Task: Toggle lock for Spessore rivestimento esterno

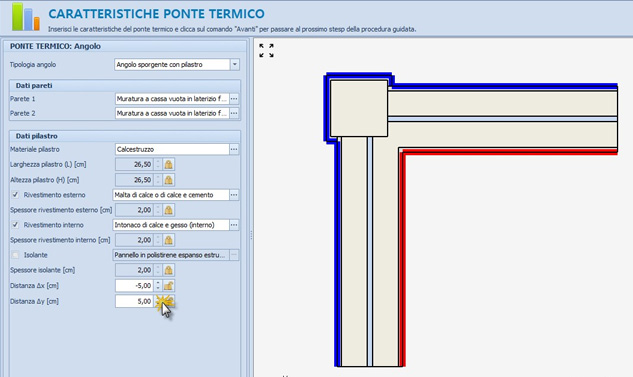Action: 168,210
